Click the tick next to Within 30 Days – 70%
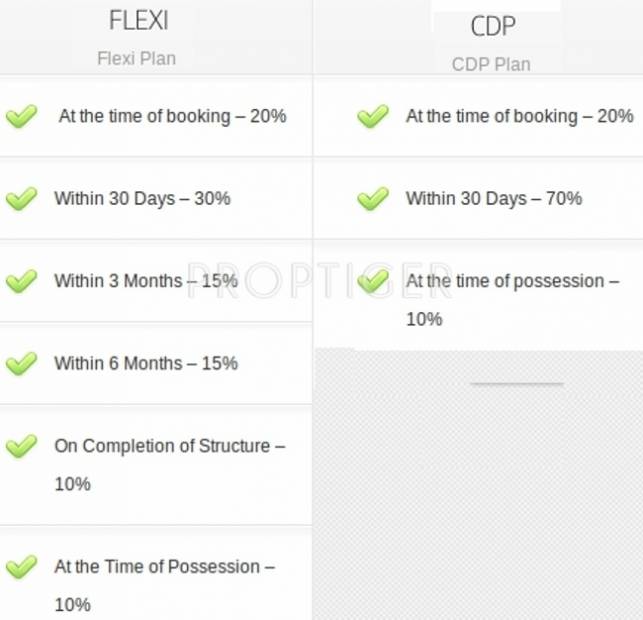Image resolution: width=643 pixels, height=620 pixels. (x=373, y=199)
